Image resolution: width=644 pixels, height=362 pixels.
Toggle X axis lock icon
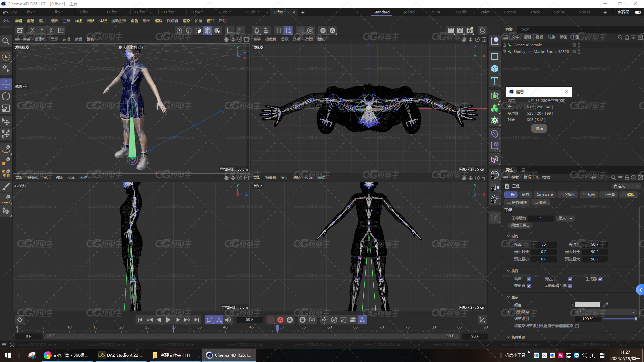32,31
